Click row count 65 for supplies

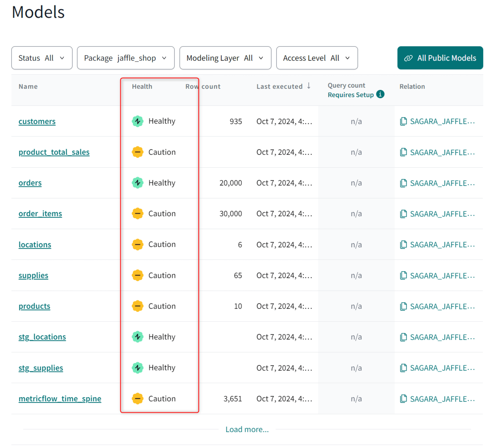tap(238, 276)
